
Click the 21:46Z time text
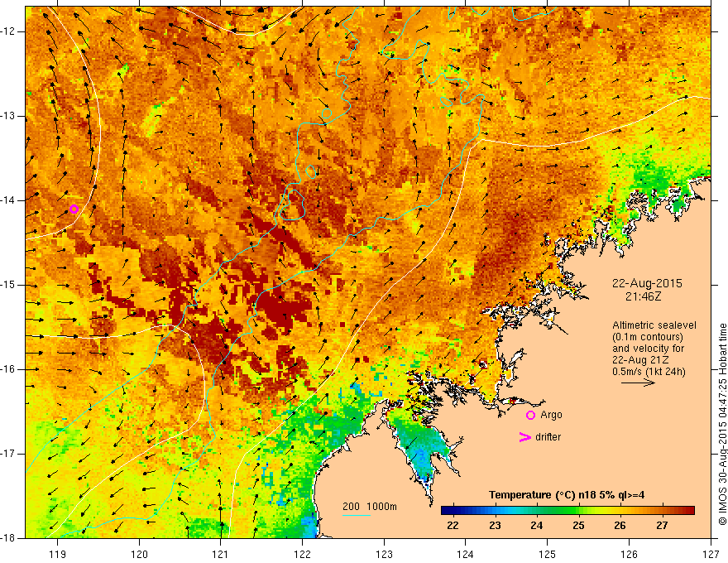coord(643,296)
